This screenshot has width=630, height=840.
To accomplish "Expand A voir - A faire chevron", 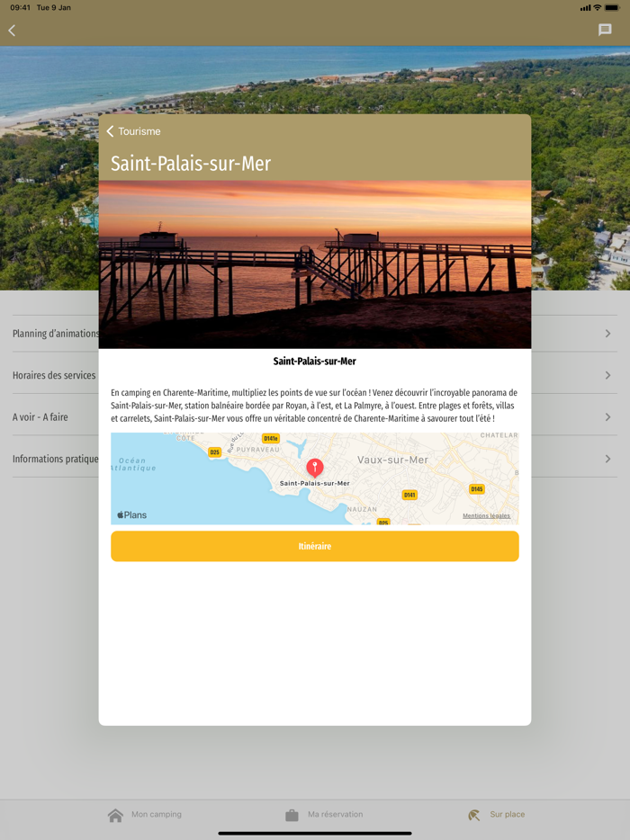I will click(x=607, y=416).
